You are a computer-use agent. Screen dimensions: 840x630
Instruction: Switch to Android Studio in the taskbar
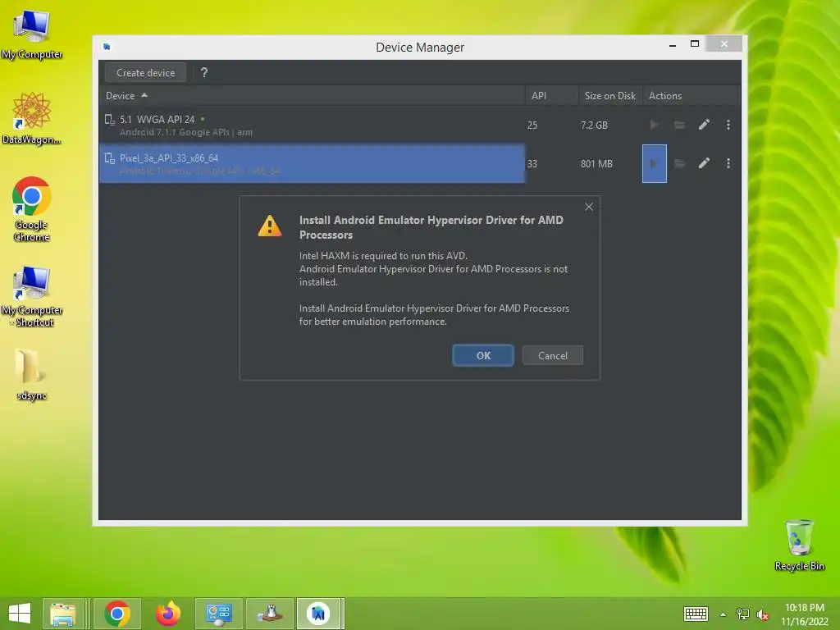coord(319,614)
